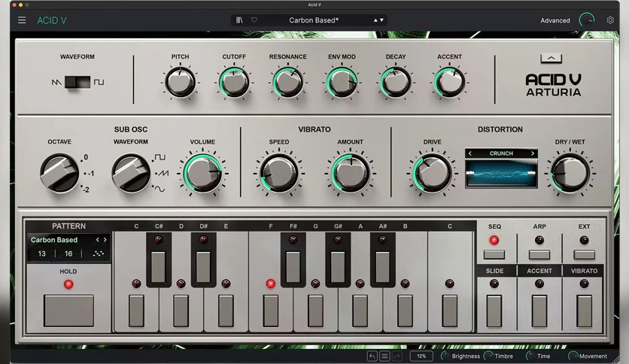Viewport: 629px width, 364px height.
Task: Click the Movement macro knob
Action: (x=573, y=356)
